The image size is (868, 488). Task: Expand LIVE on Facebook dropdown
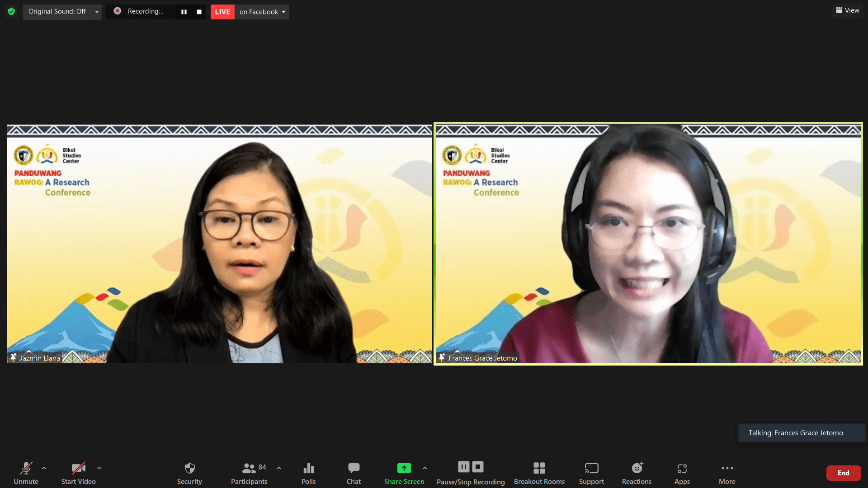click(283, 12)
